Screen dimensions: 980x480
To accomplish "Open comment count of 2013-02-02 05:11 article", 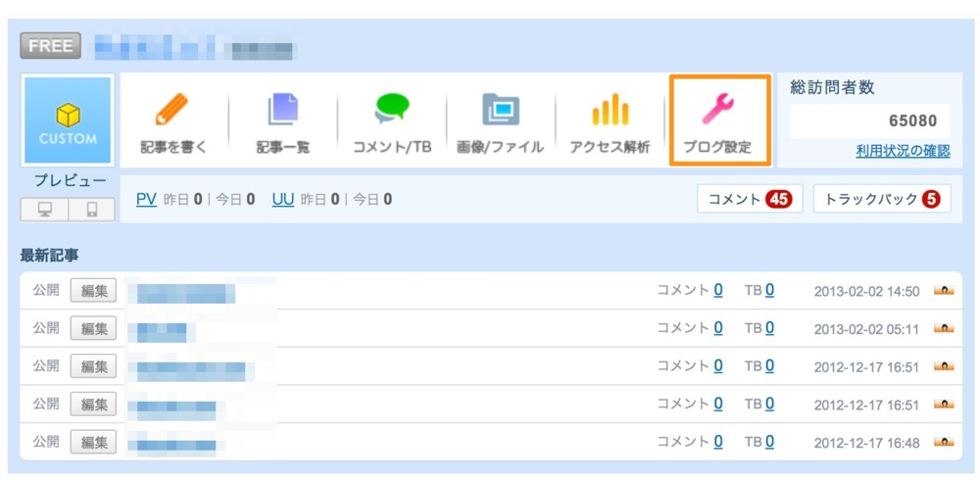I will (718, 327).
